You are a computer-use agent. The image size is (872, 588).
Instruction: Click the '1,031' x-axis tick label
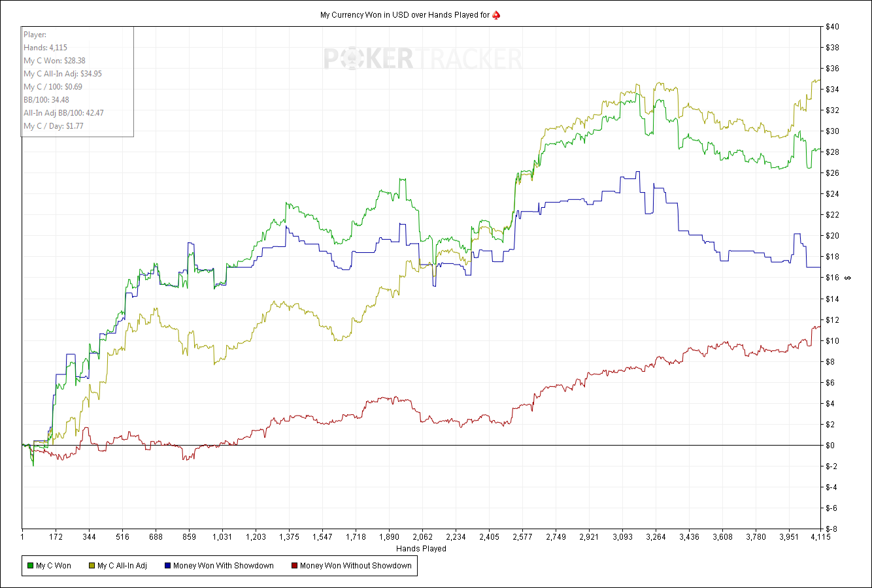click(222, 537)
